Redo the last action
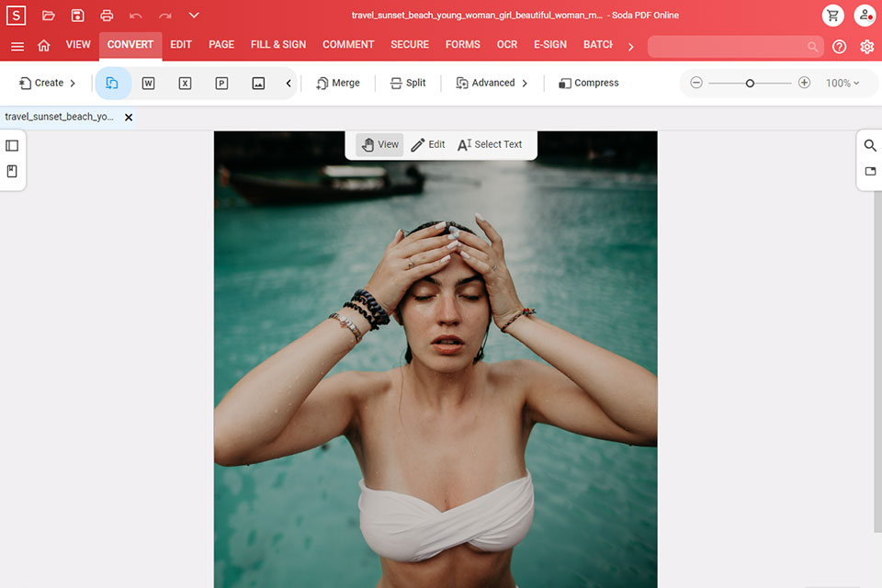Screen dimensions: 882x588 [164, 16]
